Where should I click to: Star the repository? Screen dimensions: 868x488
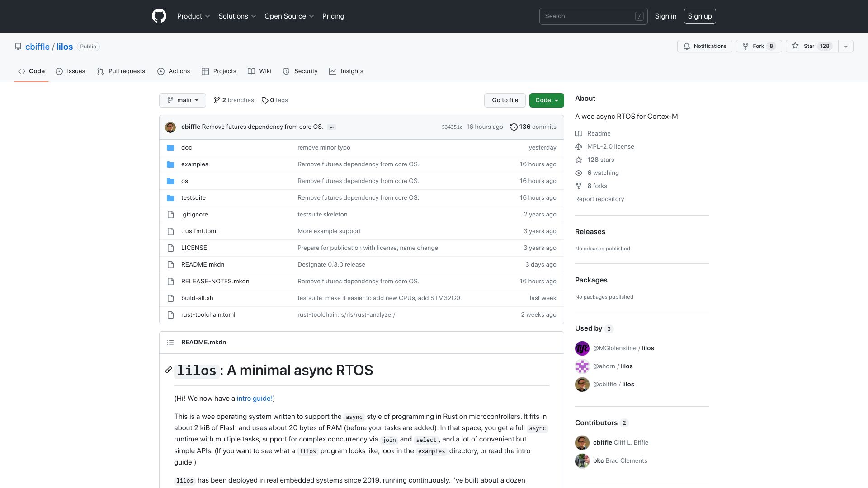pos(812,47)
